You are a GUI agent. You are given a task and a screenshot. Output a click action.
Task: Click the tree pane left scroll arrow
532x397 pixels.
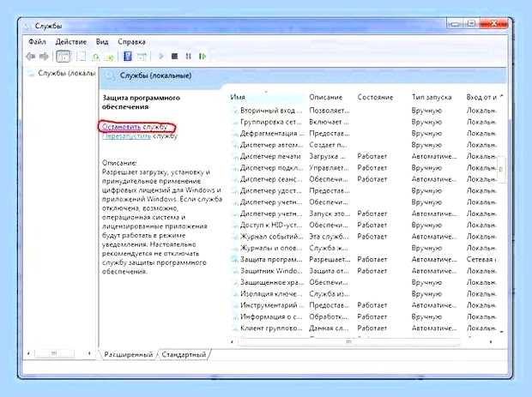point(28,353)
